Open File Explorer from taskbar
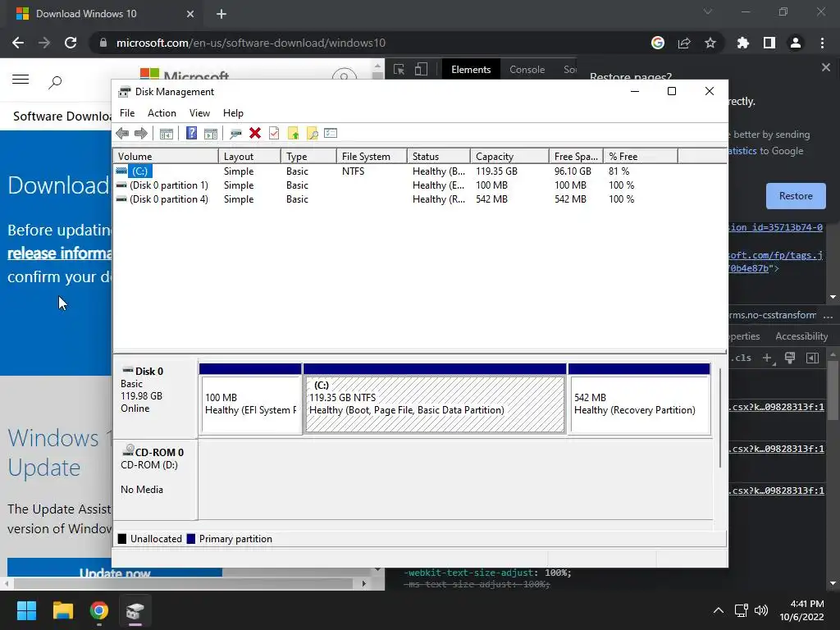 [x=62, y=610]
